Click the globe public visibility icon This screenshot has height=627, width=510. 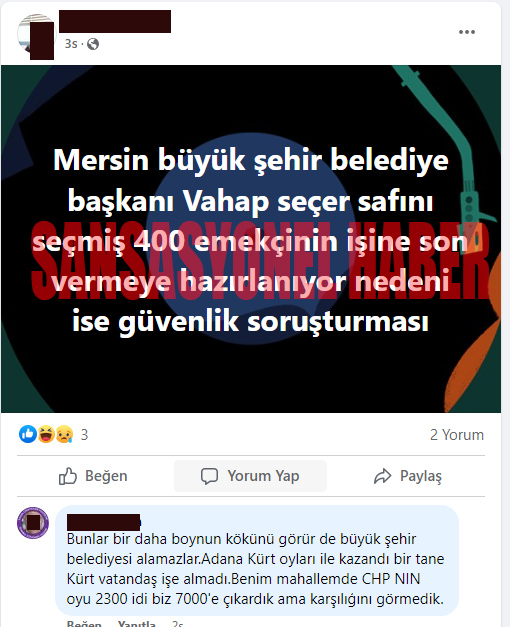[x=93, y=44]
